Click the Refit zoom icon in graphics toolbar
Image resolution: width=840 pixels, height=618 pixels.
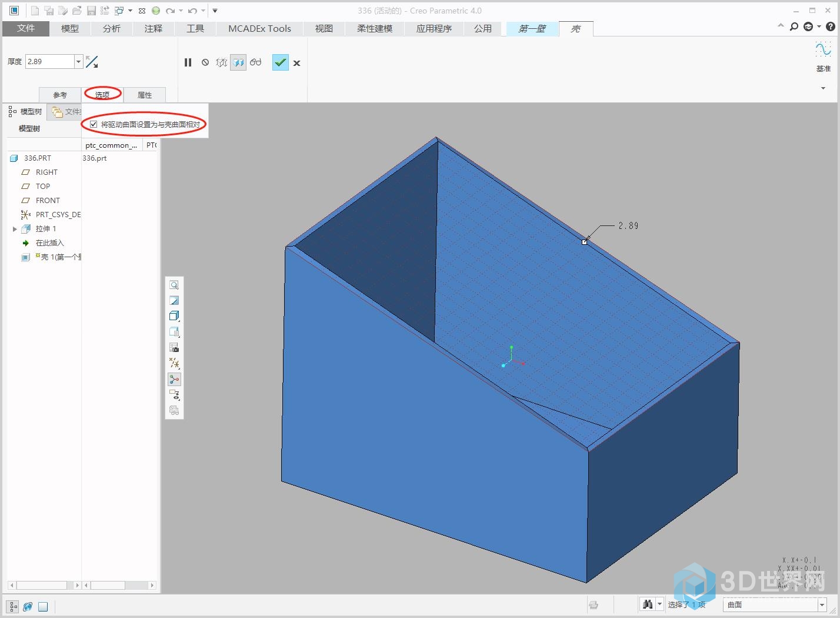pos(174,285)
